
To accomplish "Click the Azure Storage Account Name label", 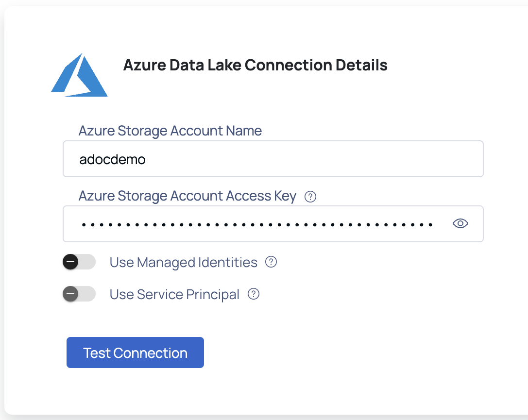I will pyautogui.click(x=170, y=131).
